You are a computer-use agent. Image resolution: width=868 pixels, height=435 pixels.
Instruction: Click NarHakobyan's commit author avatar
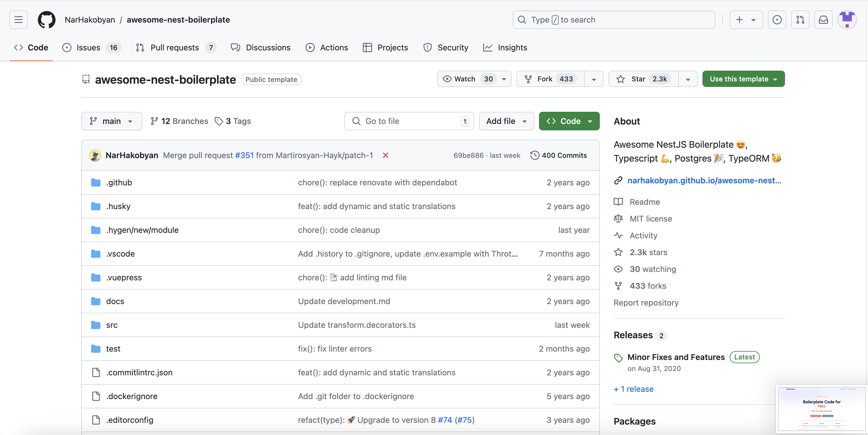pyautogui.click(x=95, y=155)
